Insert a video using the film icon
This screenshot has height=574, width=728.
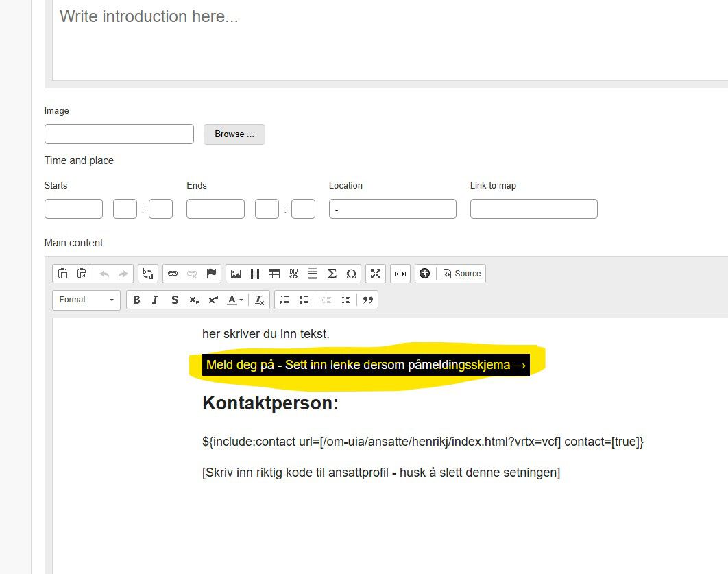(x=255, y=274)
